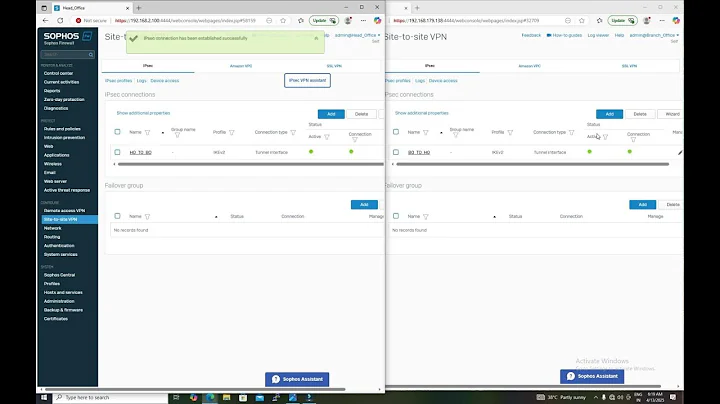Filter Head Office connections by Connection type

[293, 132]
